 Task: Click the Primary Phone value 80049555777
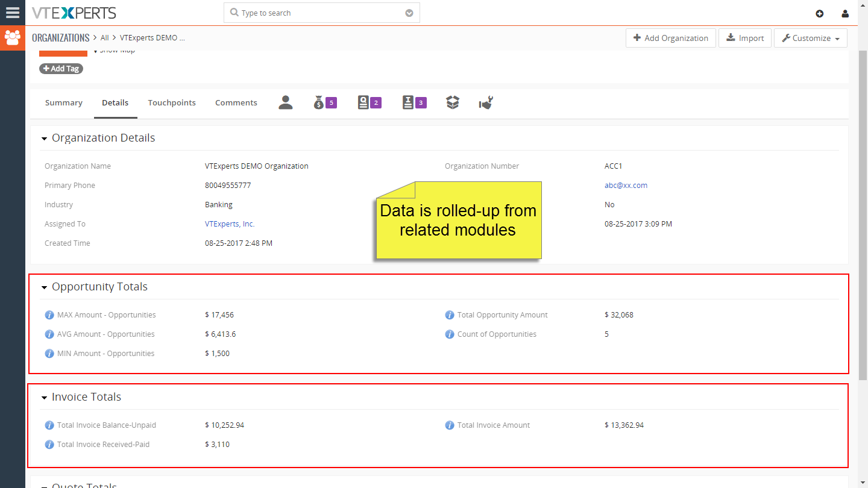click(228, 186)
